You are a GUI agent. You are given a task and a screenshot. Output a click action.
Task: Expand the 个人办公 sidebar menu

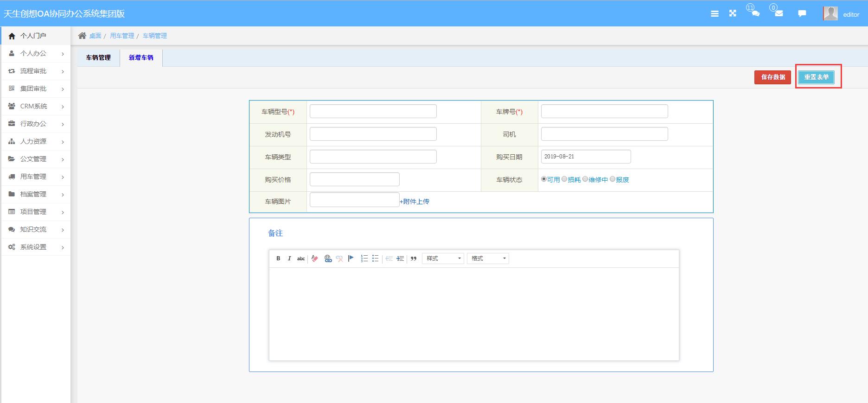tap(36, 54)
